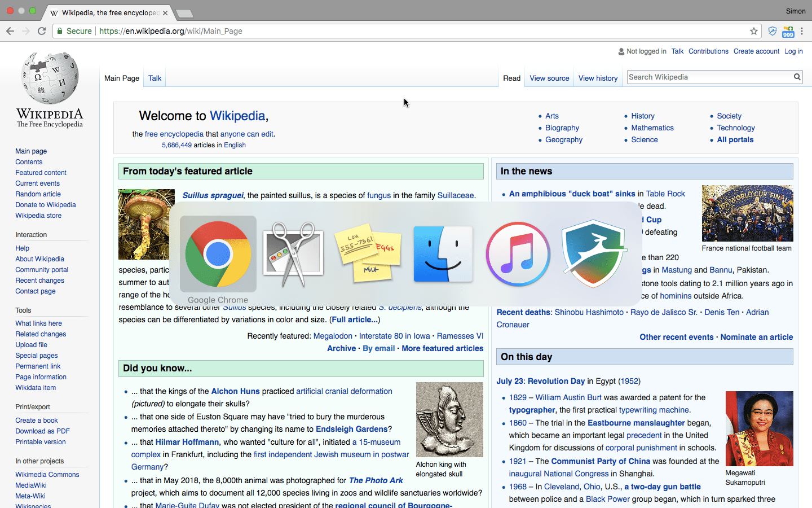Open the Talk tab of Main Page

155,78
